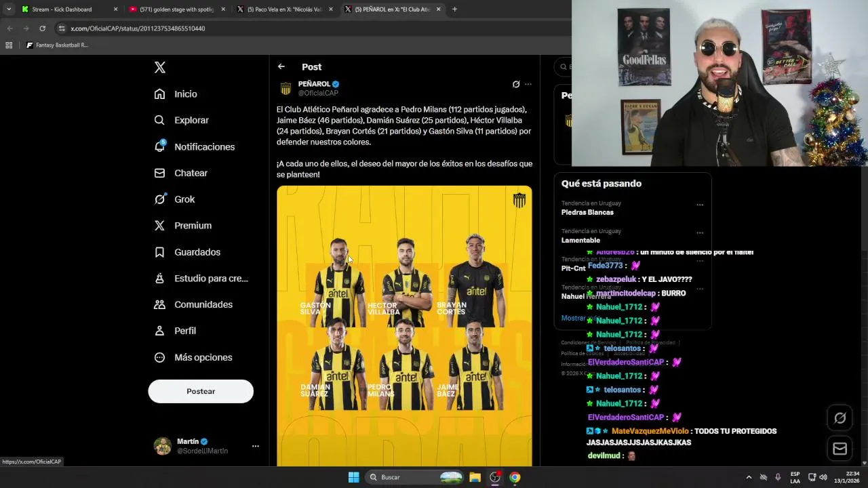Click browser forward button
This screenshot has width=868, height=488.
[x=26, y=28]
